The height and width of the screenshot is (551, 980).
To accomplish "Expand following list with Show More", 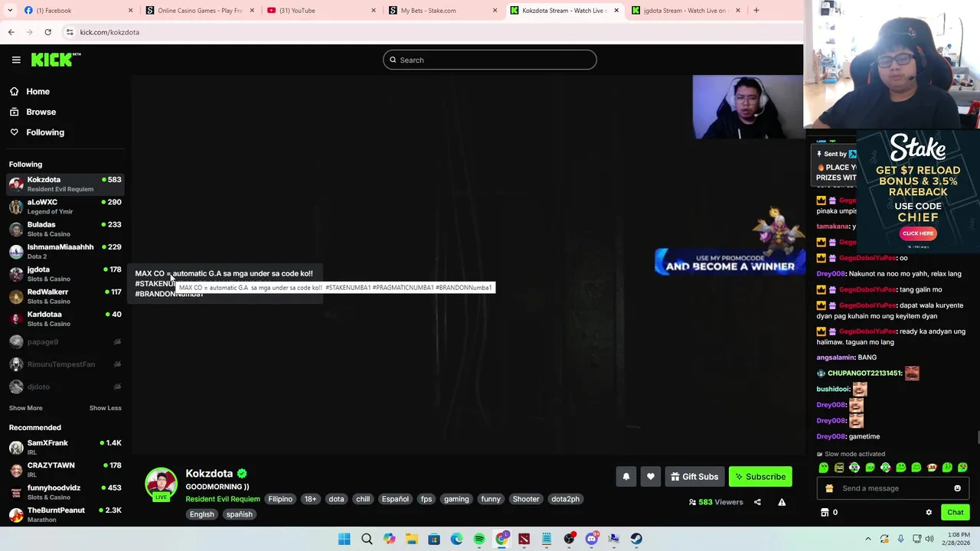I will tap(25, 408).
